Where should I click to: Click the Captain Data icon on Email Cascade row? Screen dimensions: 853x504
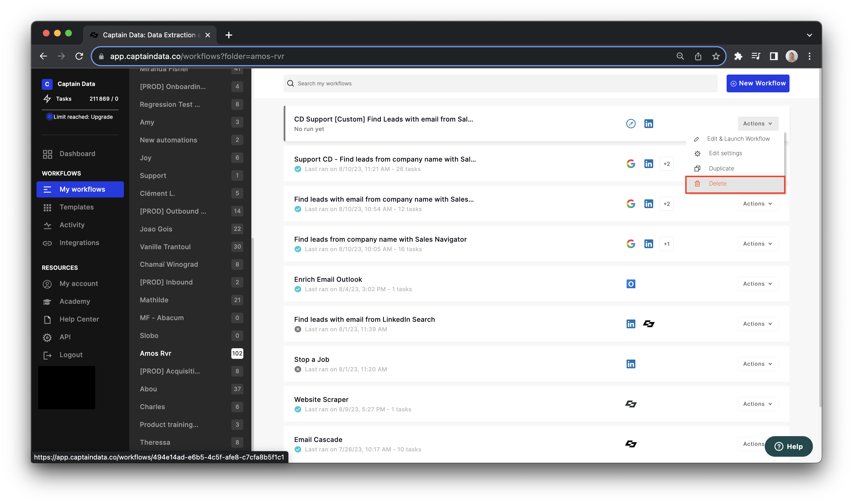point(631,444)
